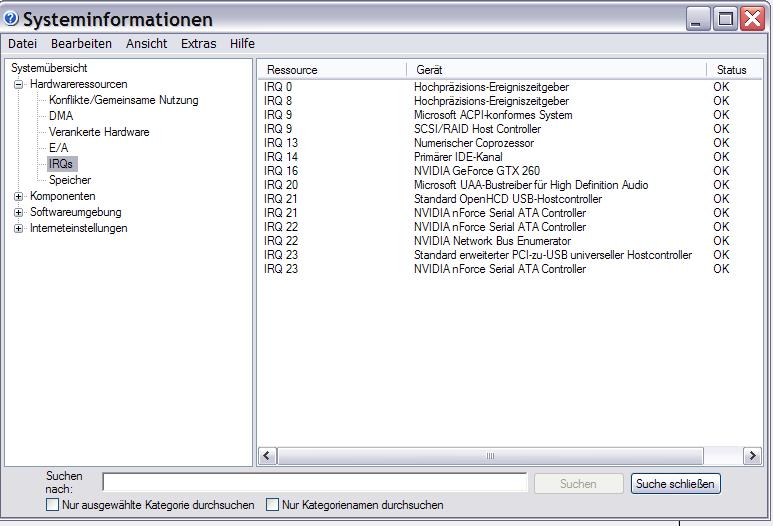Maximize the Systeminformationen window
Image resolution: width=773 pixels, height=526 pixels.
pyautogui.click(x=725, y=19)
